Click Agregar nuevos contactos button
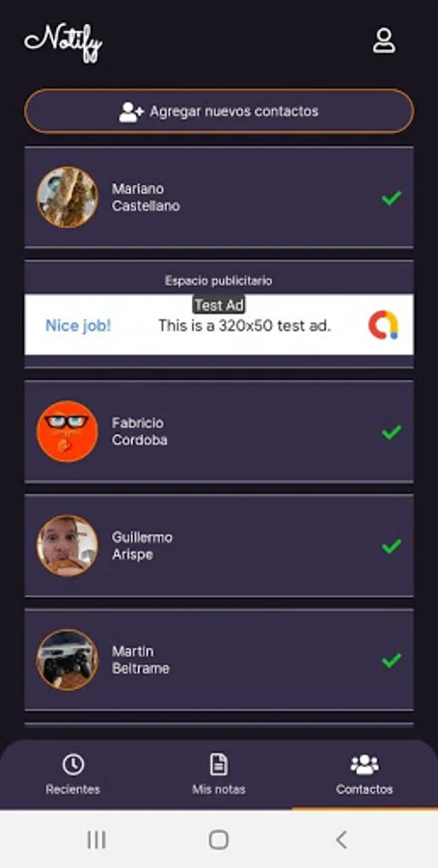The image size is (438, 868). [219, 111]
